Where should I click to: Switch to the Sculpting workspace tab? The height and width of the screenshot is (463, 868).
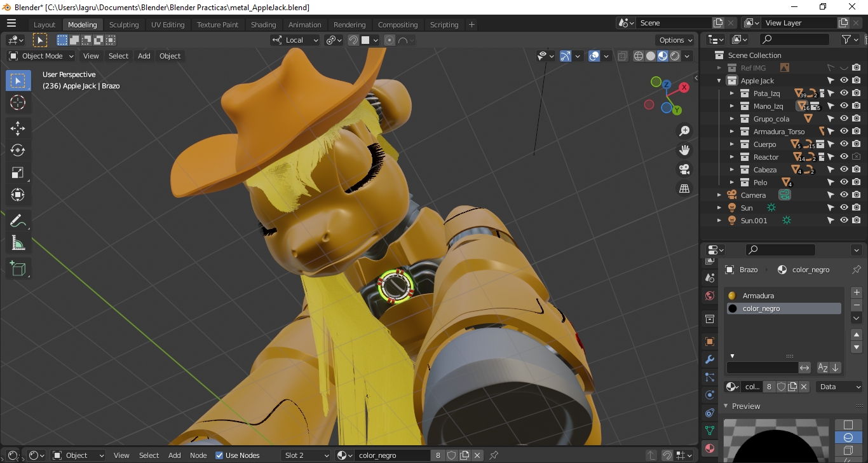(124, 25)
